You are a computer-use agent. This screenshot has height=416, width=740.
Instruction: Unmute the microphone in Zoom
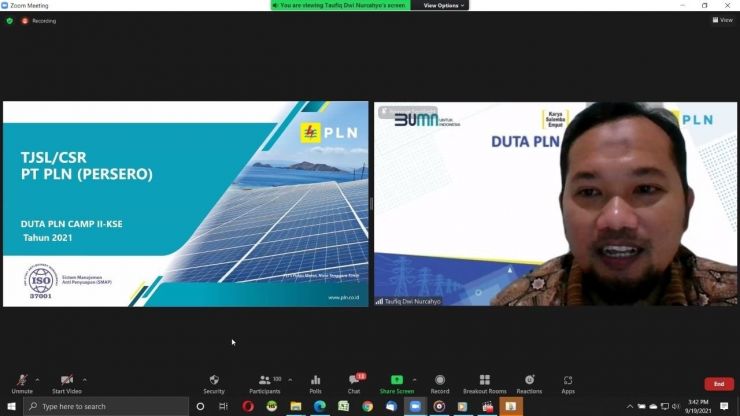point(22,384)
